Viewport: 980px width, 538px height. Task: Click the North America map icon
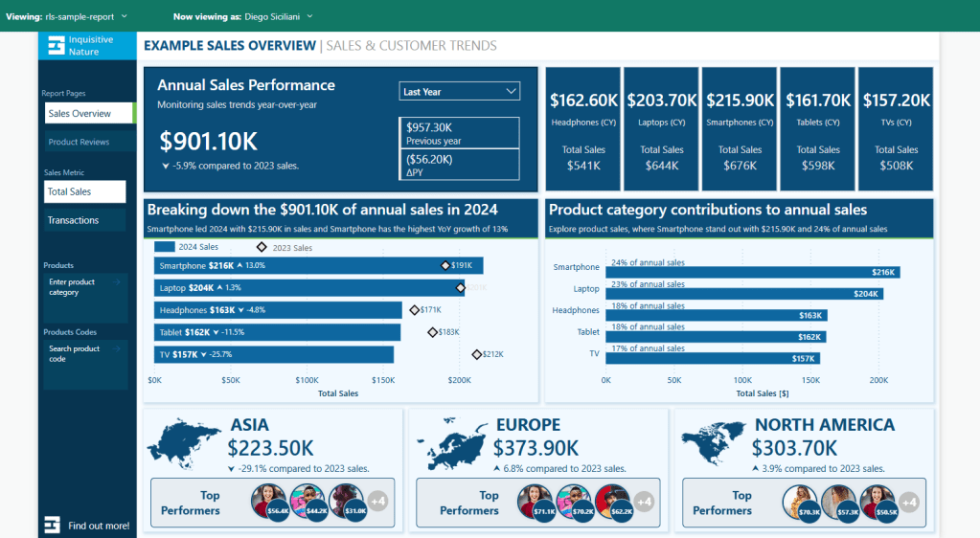pyautogui.click(x=713, y=442)
